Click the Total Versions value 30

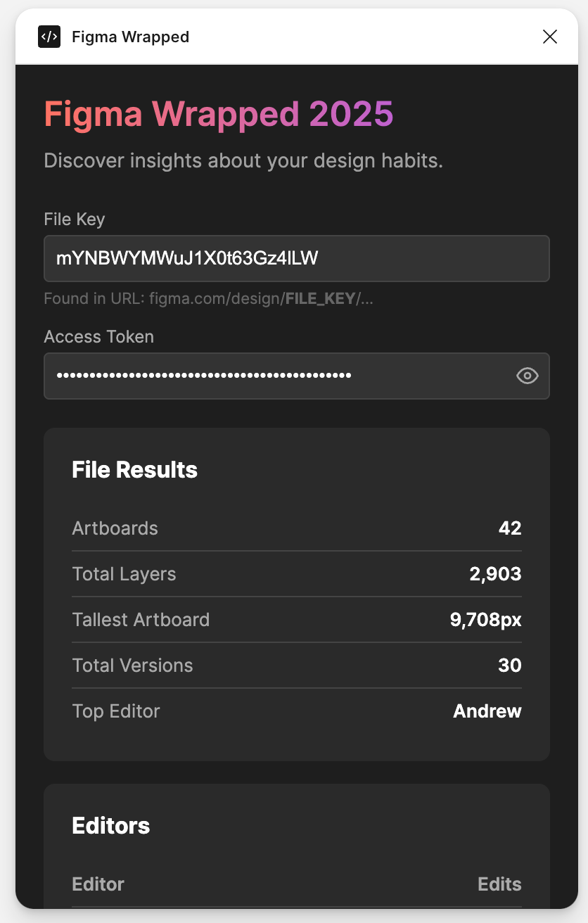point(509,666)
